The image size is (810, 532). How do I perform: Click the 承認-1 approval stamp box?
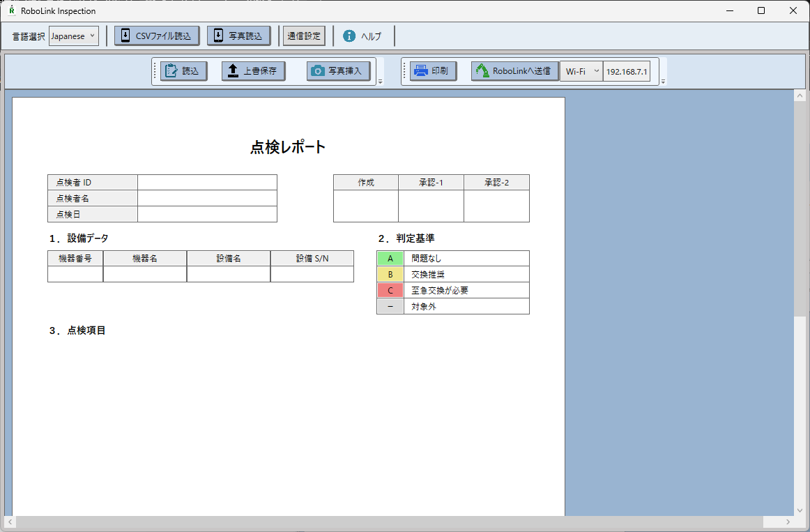click(431, 206)
